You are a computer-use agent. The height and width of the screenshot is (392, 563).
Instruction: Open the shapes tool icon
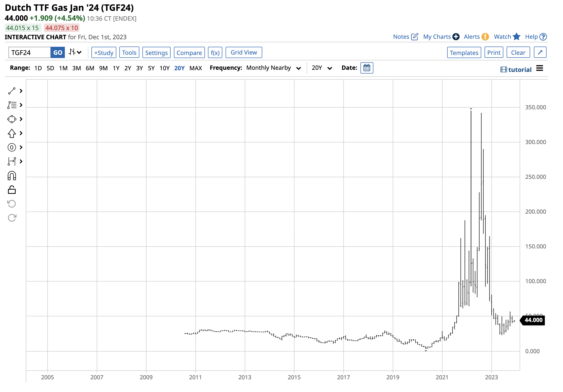12,119
